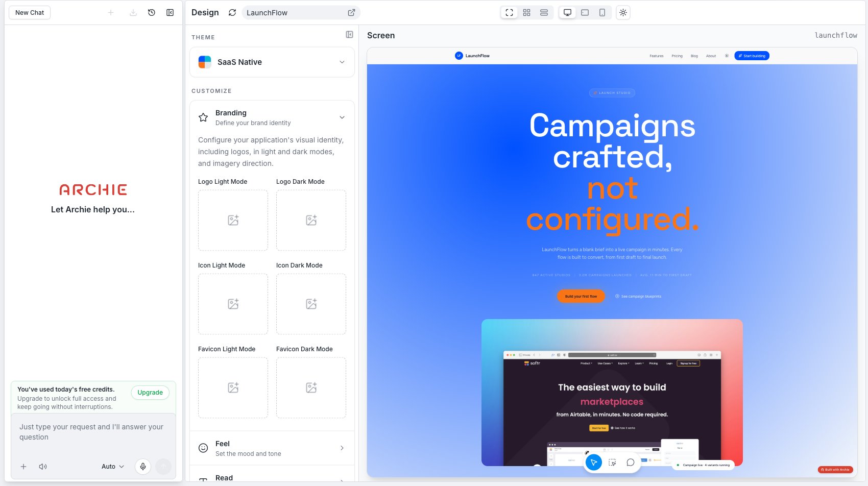
Task: Switch to the grid view icon
Action: point(526,13)
